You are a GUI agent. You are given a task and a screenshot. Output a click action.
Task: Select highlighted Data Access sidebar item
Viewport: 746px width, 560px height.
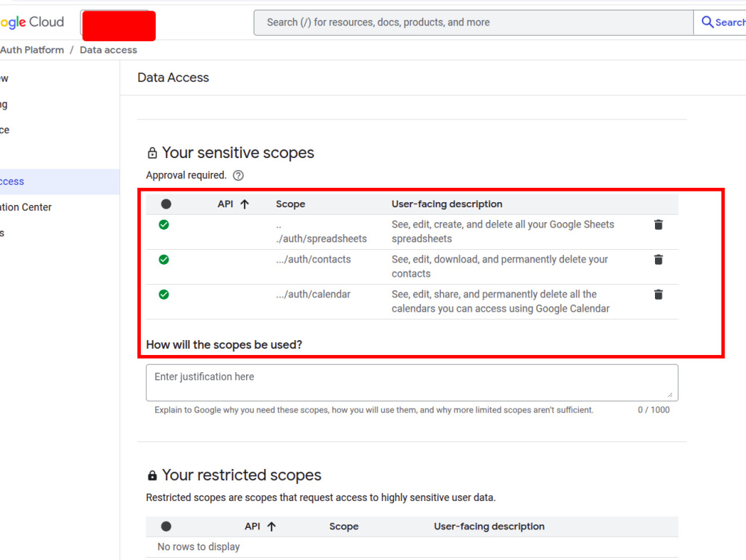point(60,182)
